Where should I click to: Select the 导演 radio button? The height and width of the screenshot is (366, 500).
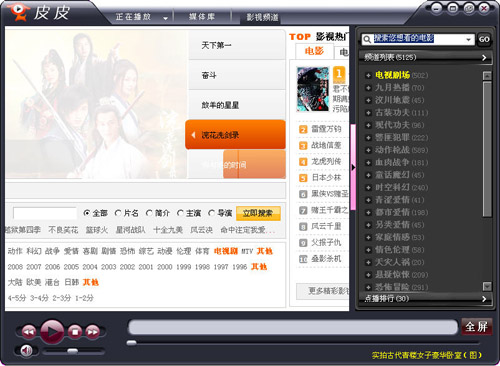pos(211,213)
